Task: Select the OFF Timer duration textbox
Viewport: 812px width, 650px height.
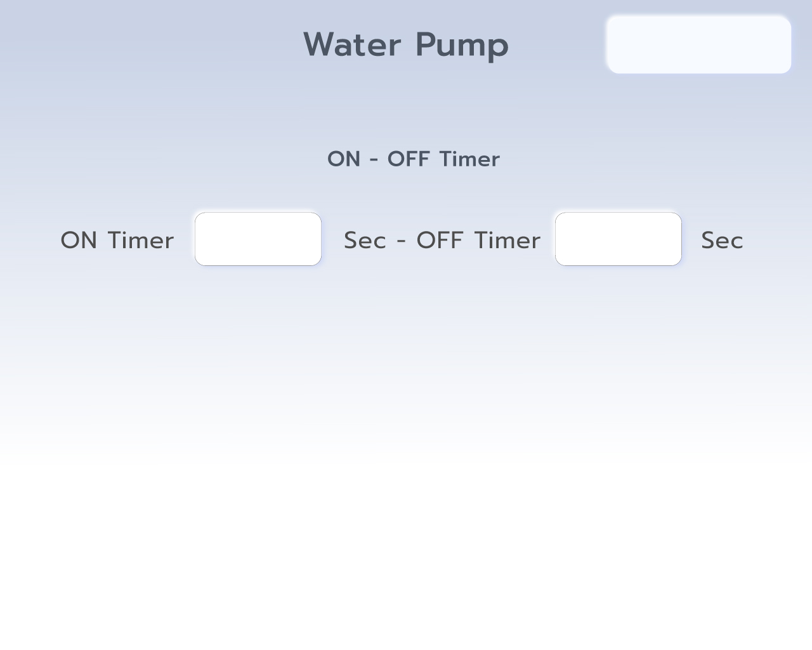Action: (x=619, y=239)
